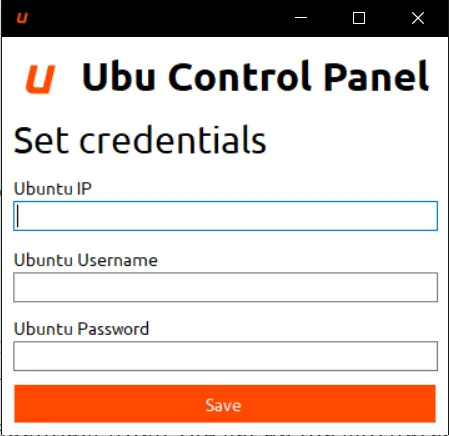Click the word 'Control' in the main heading

tap(240, 77)
